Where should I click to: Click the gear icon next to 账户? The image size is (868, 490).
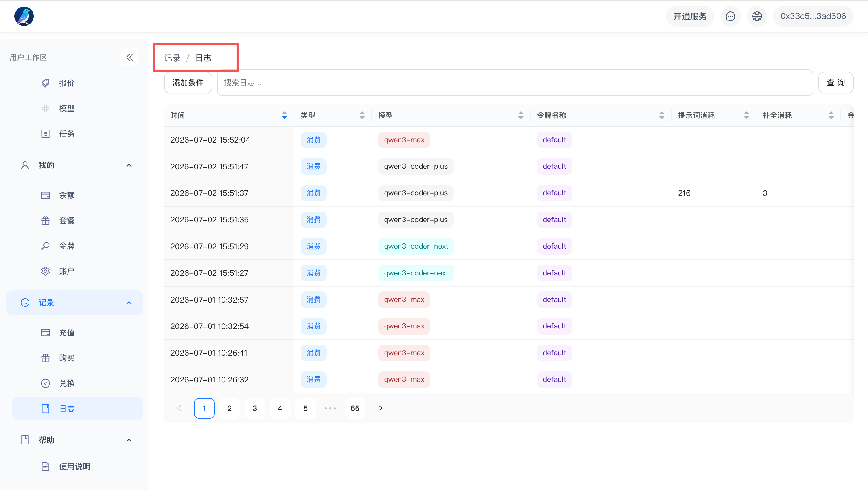[x=46, y=271]
